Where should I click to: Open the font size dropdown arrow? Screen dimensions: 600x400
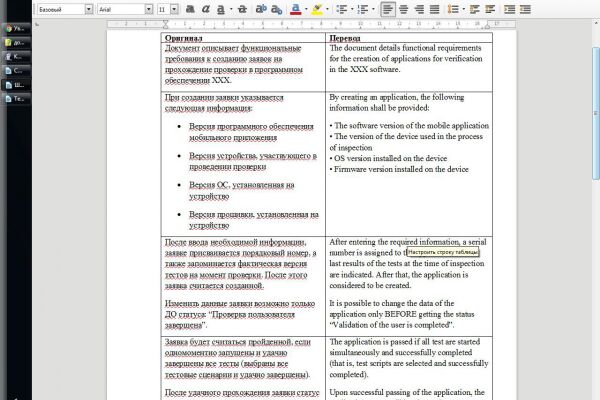174,9
